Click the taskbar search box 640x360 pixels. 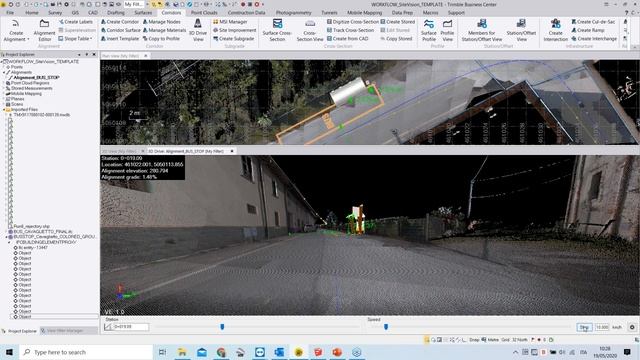point(86,352)
